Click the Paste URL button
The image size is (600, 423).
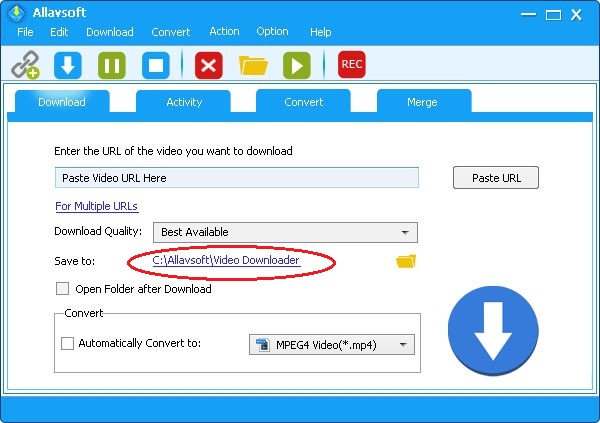pyautogui.click(x=496, y=178)
